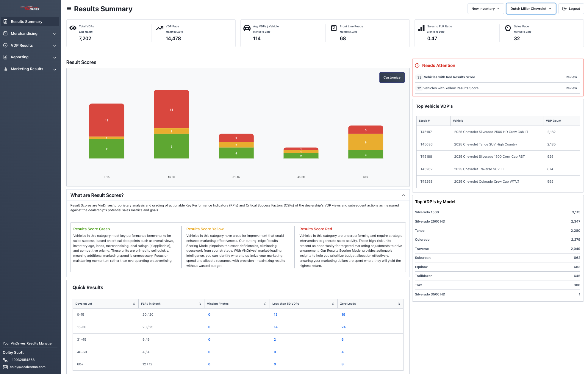Click the Customize button
Viewport: 588px width, 374px height.
click(x=392, y=77)
